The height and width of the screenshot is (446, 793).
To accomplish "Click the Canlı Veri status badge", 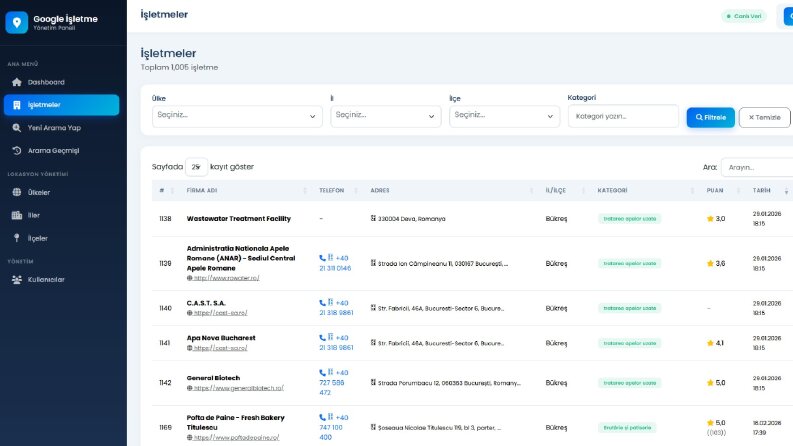I will (x=744, y=16).
